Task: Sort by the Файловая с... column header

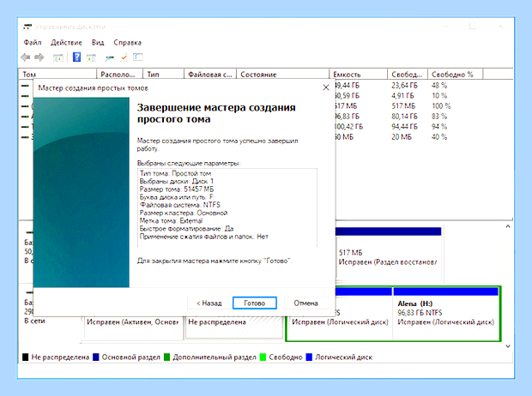Action: tap(210, 75)
